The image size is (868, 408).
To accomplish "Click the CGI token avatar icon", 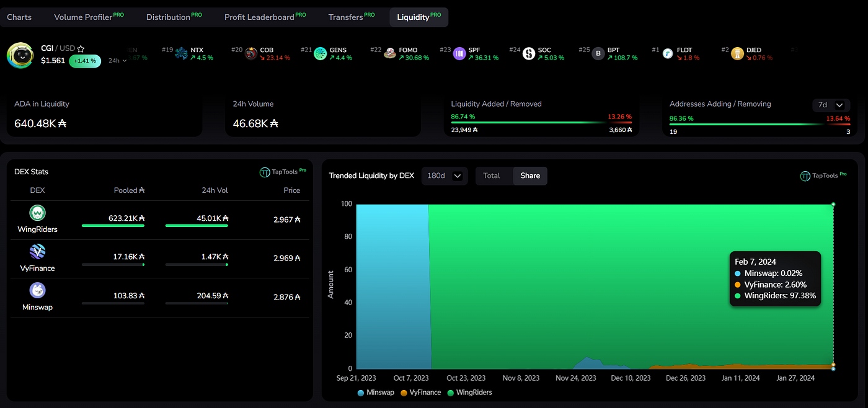I will click(20, 55).
